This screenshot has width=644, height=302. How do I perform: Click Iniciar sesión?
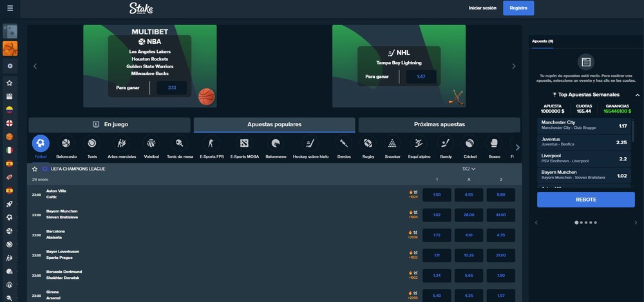tap(482, 8)
